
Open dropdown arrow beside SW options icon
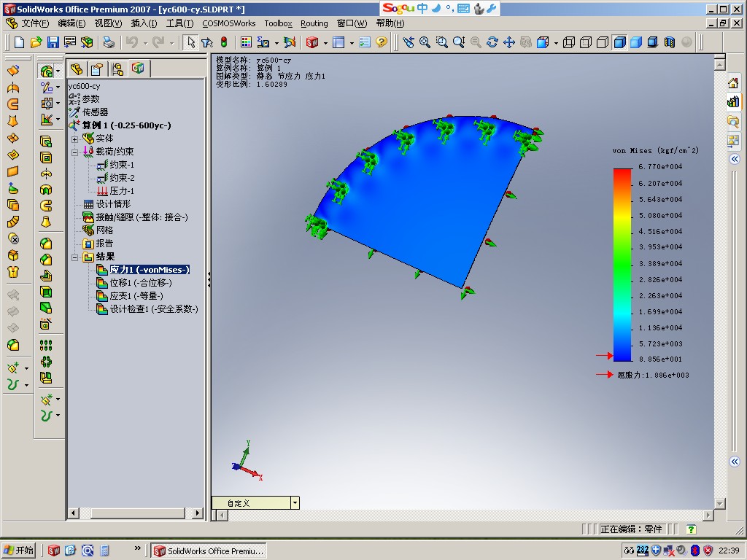coord(325,43)
